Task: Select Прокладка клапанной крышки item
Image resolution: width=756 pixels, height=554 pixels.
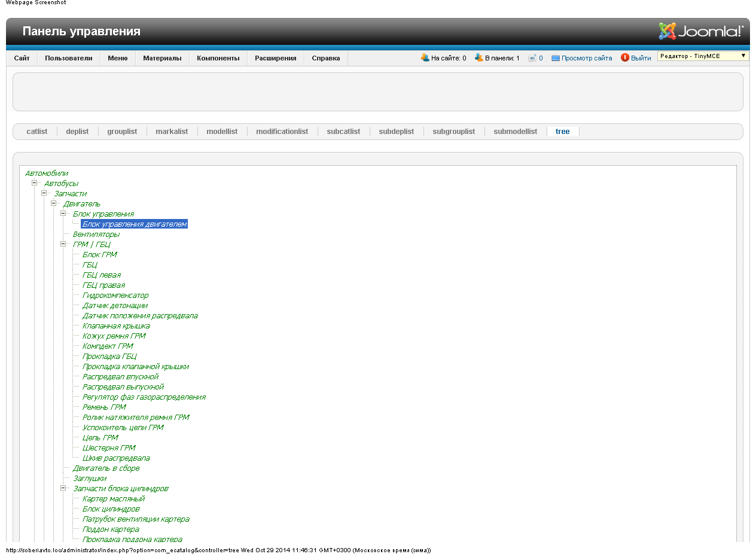Action: tap(136, 366)
